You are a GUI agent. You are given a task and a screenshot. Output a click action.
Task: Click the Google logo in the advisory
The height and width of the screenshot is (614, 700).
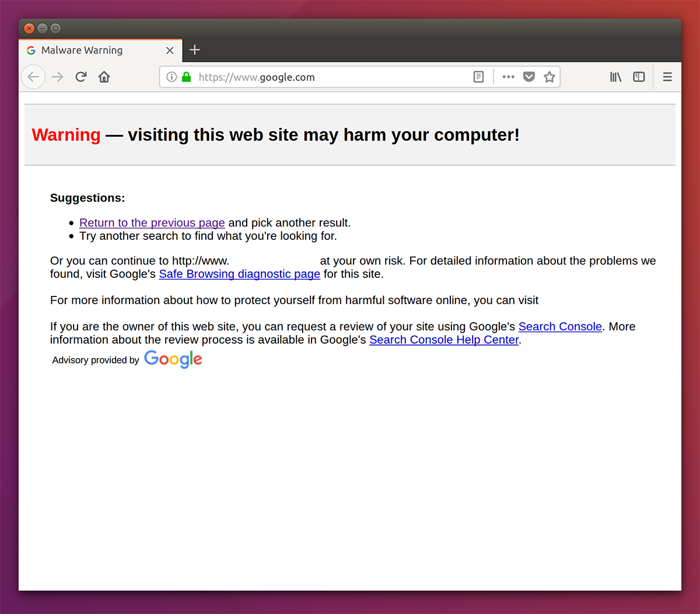click(173, 359)
